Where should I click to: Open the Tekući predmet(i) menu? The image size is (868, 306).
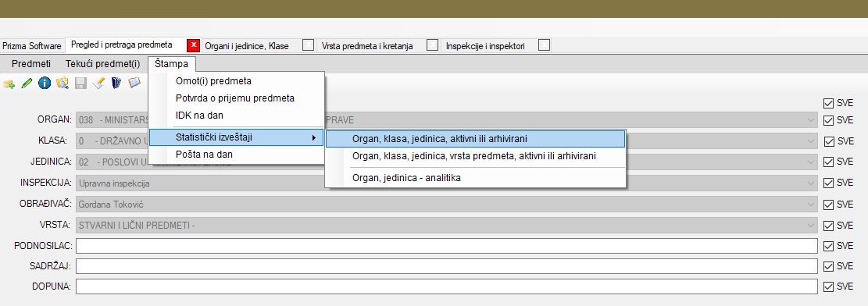click(x=103, y=64)
